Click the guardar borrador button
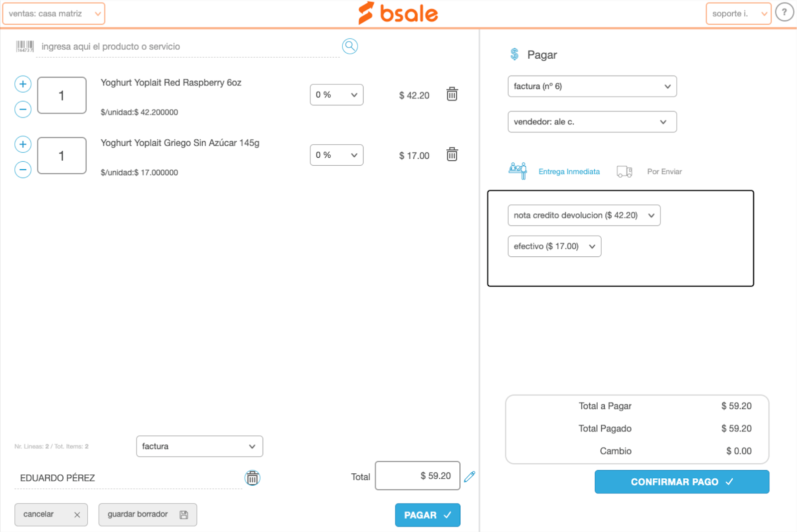This screenshot has height=532, width=797. tap(148, 515)
